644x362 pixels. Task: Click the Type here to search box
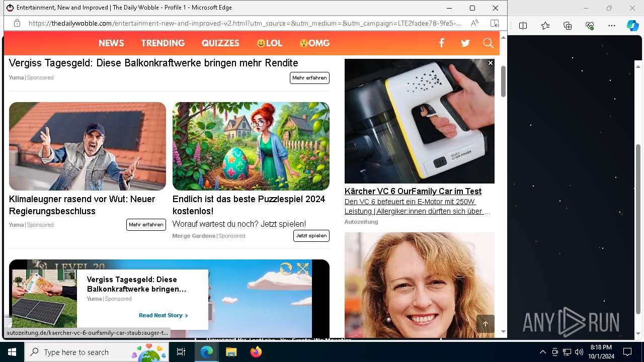[97, 352]
